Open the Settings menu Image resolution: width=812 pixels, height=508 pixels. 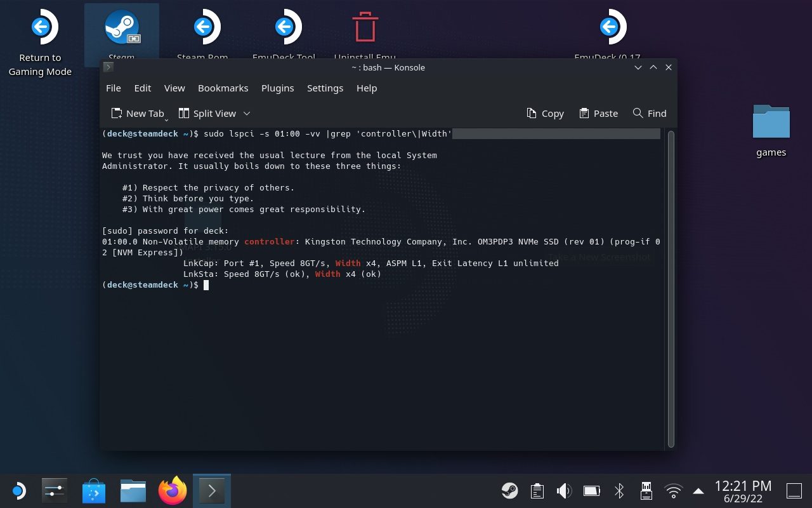coord(325,88)
